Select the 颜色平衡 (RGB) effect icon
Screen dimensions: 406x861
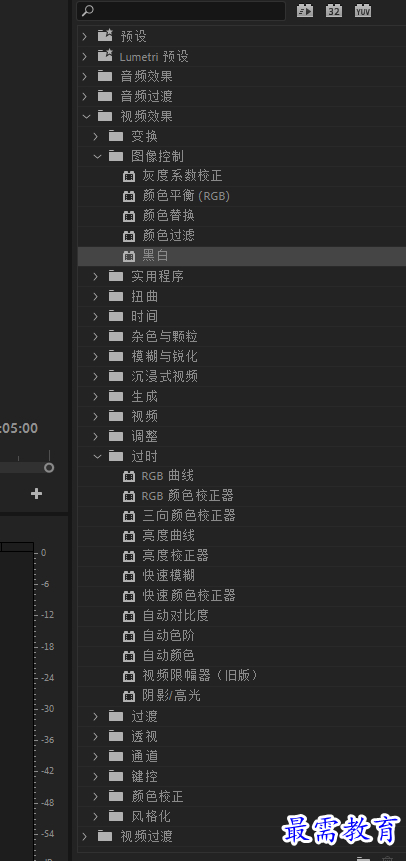pyautogui.click(x=129, y=196)
